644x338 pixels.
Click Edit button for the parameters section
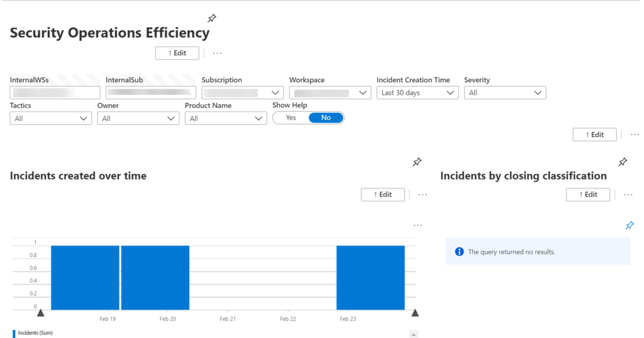[594, 134]
